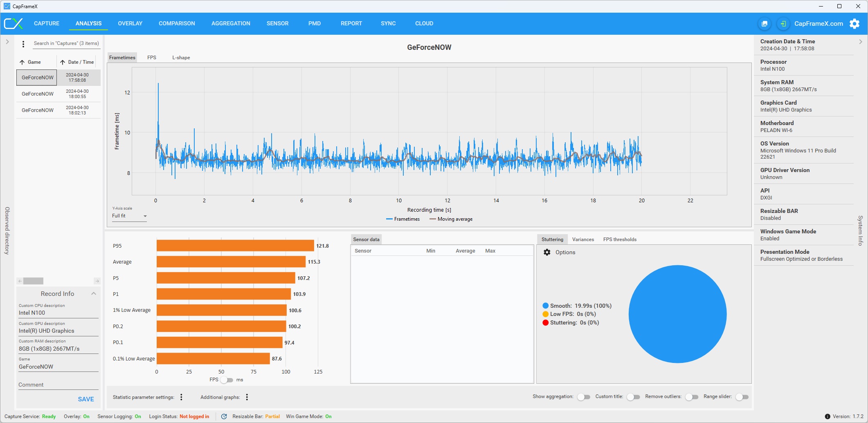Select the ANALYSIS tab
This screenshot has width=868, height=423.
pyautogui.click(x=88, y=24)
